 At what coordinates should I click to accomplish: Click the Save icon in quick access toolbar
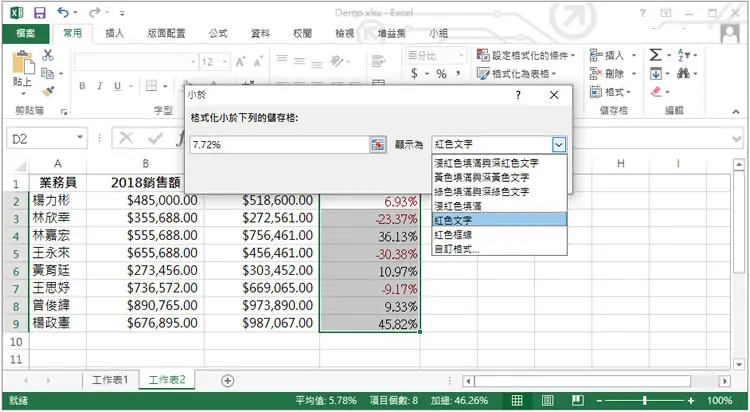point(40,13)
